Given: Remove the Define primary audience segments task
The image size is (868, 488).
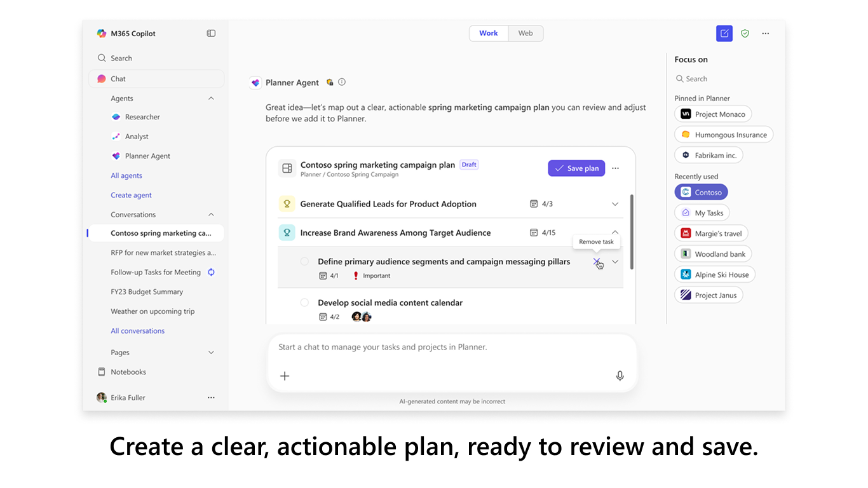Looking at the screenshot, I should pyautogui.click(x=596, y=262).
